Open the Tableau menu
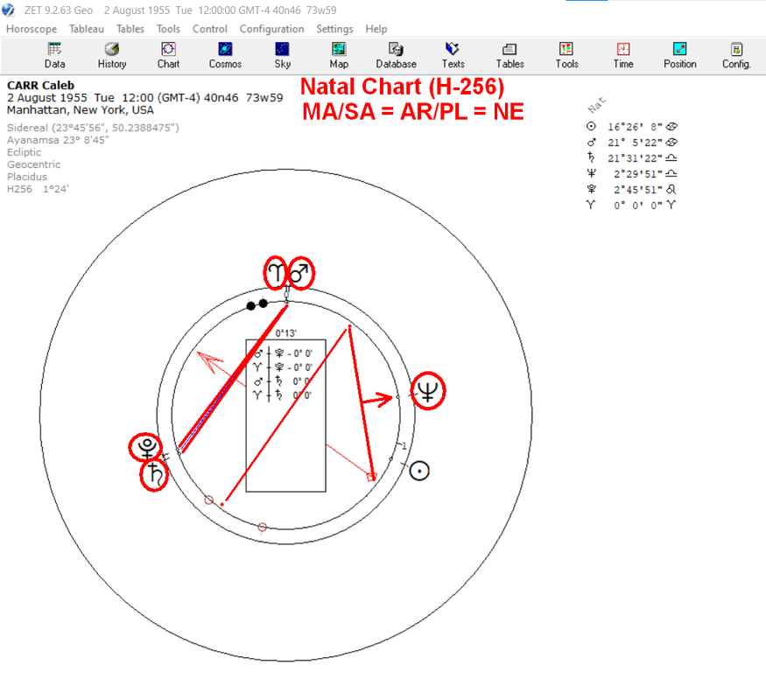 tap(87, 29)
